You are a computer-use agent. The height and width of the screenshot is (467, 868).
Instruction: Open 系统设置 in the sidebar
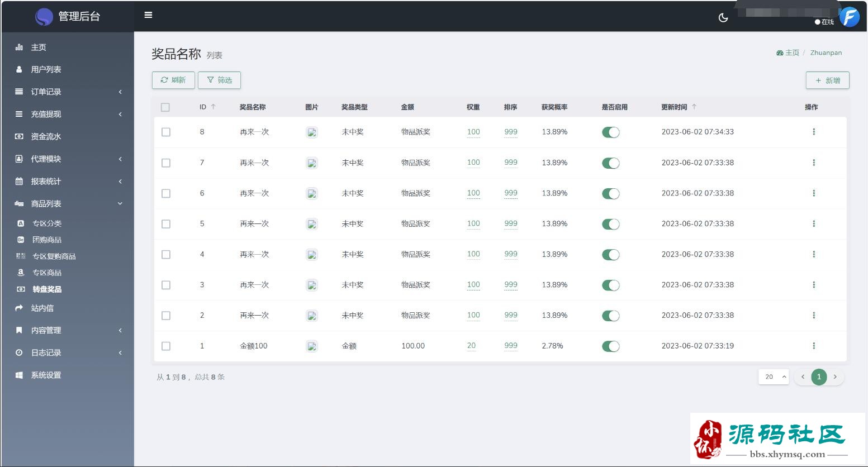(x=68, y=375)
